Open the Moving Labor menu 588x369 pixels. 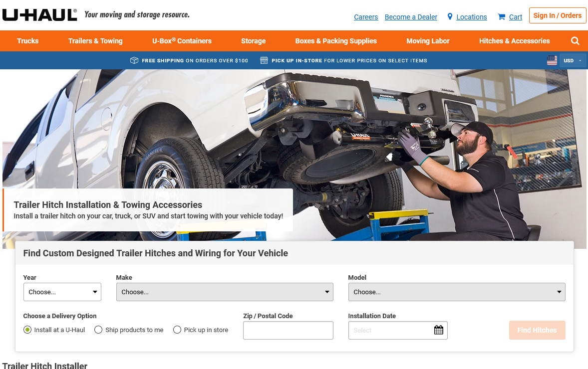point(428,41)
